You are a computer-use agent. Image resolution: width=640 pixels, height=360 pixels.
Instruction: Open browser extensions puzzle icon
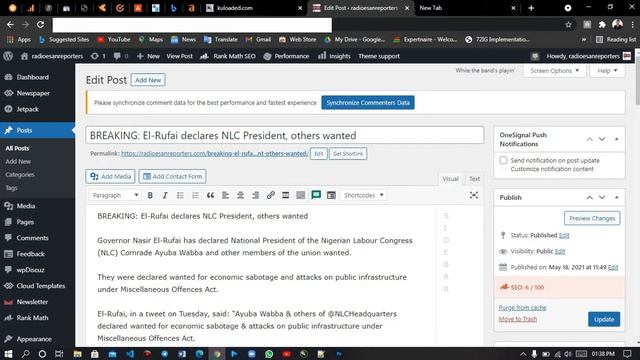click(x=602, y=25)
